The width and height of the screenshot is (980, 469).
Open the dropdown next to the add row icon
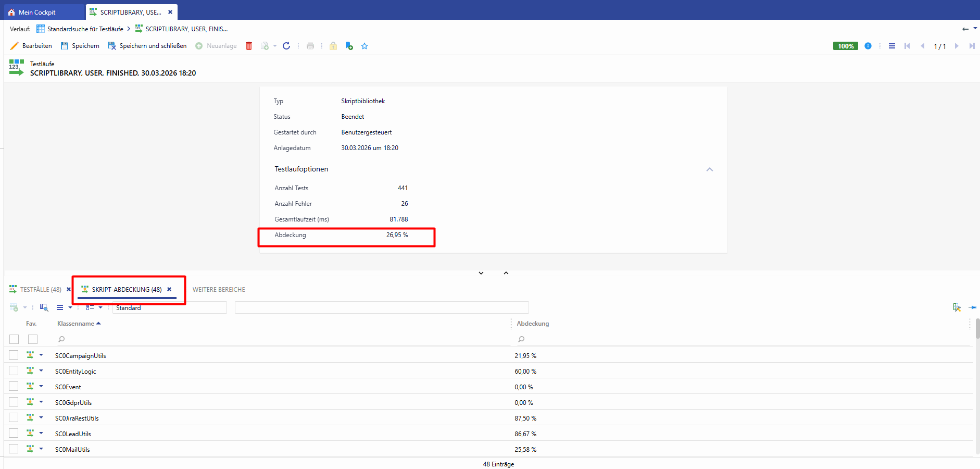(25, 307)
